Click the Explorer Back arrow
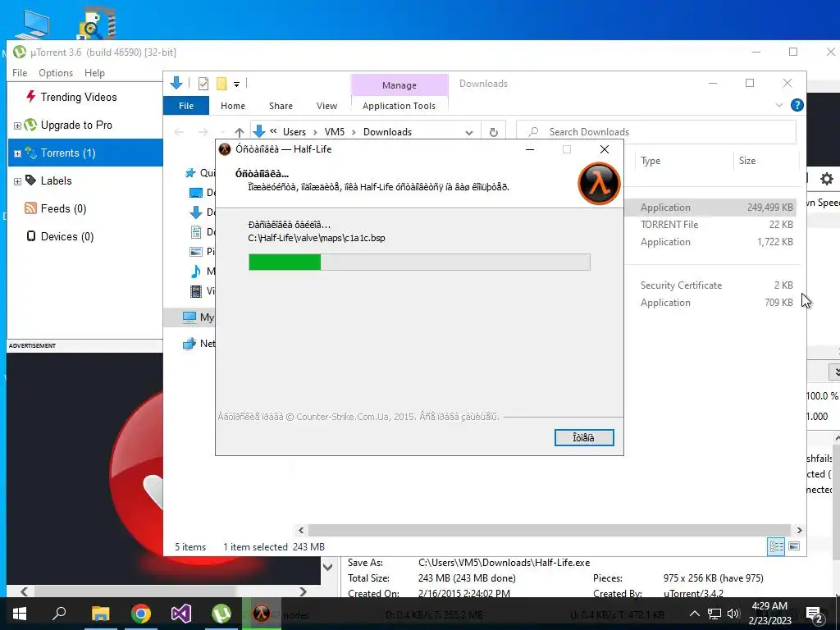 tap(179, 132)
